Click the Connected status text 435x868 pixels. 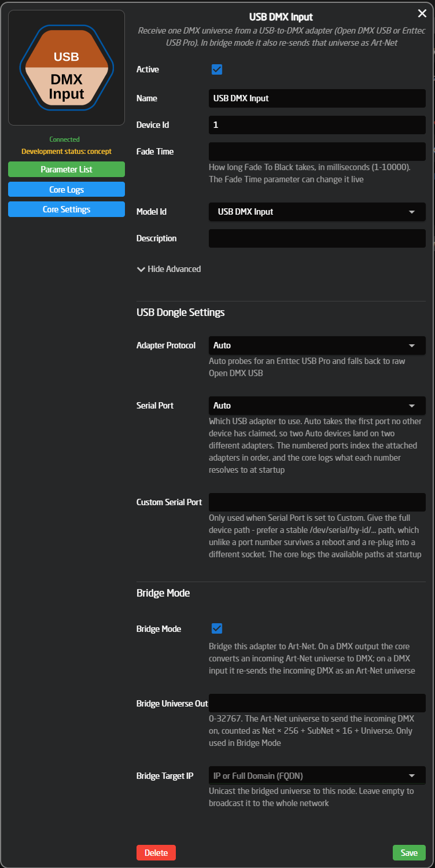point(65,139)
